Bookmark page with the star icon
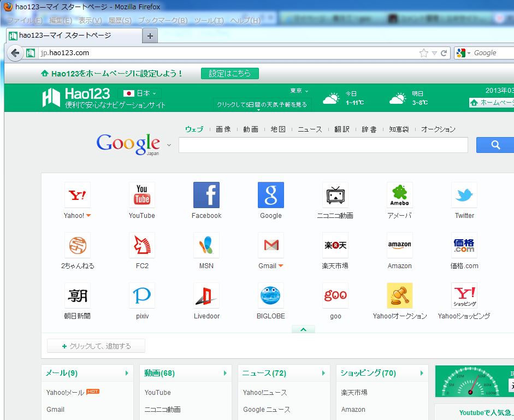 [x=423, y=53]
